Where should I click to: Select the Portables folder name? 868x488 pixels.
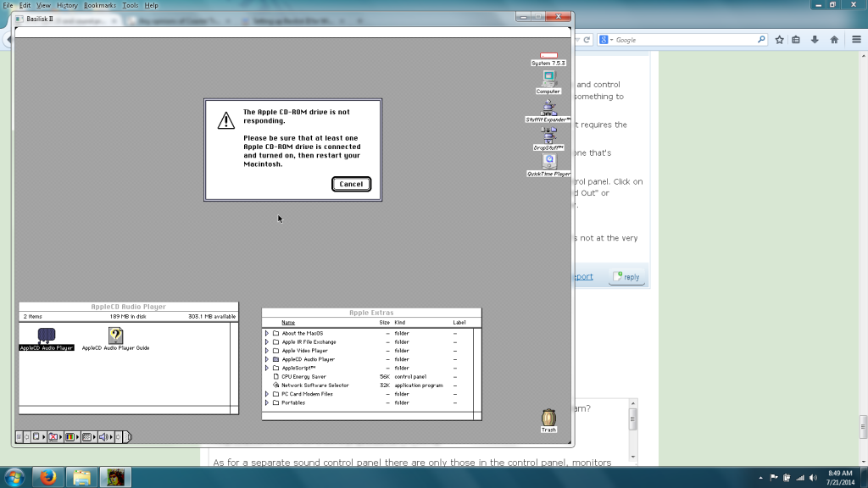[x=293, y=402]
